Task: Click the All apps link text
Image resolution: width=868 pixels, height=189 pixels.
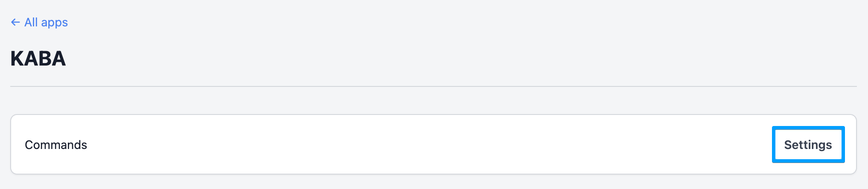Action: tap(46, 23)
